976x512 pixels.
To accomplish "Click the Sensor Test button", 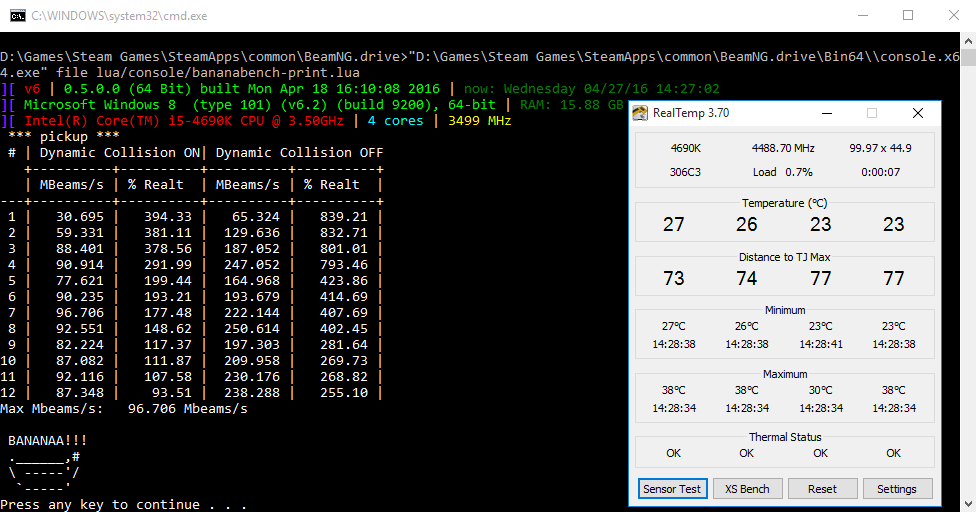I will 672,489.
